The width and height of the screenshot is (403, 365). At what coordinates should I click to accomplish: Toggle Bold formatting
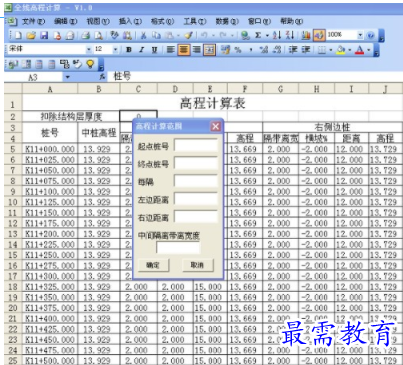[x=129, y=50]
